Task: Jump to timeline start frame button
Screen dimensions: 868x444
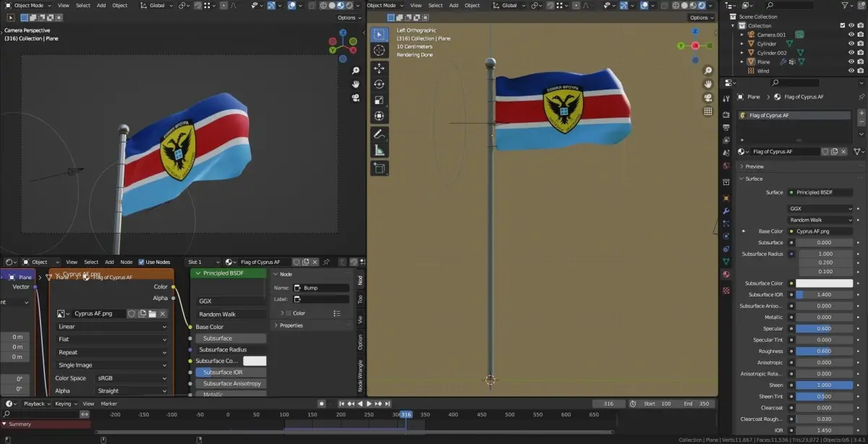Action: pyautogui.click(x=341, y=404)
